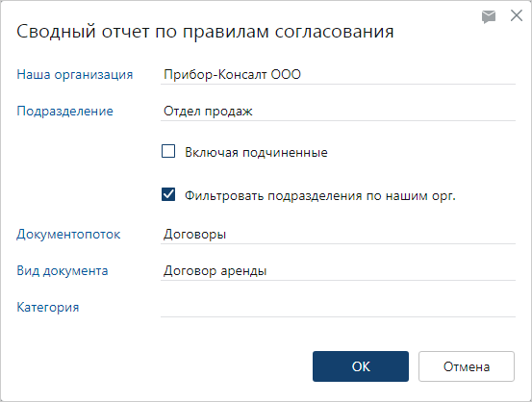Enable the Включая подчиненные checkbox
Viewport: 532px width, 402px height.
click(x=168, y=151)
